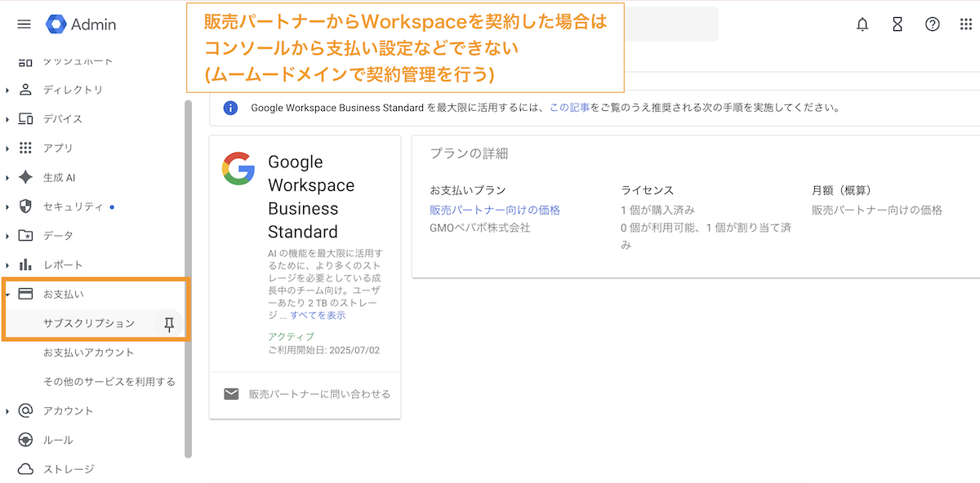Click the Google Admin logo
Viewport: 980px width, 483px height.
[x=81, y=24]
